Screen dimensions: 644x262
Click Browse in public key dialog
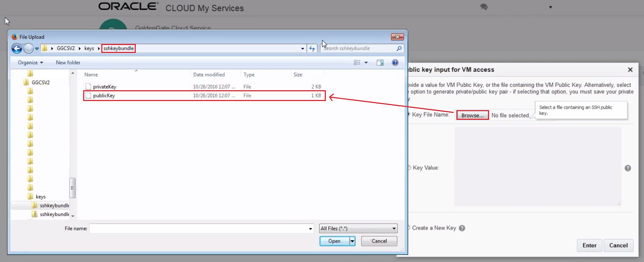click(x=472, y=115)
